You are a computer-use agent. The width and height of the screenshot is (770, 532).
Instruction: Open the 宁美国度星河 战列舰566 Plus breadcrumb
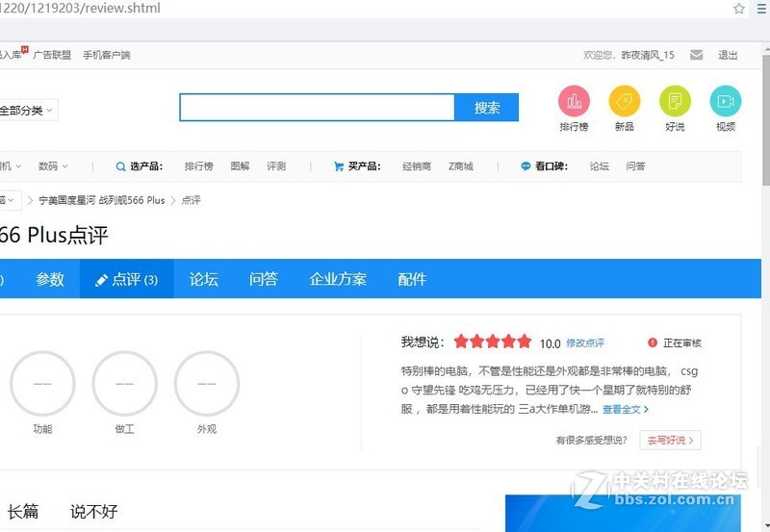pyautogui.click(x=102, y=200)
